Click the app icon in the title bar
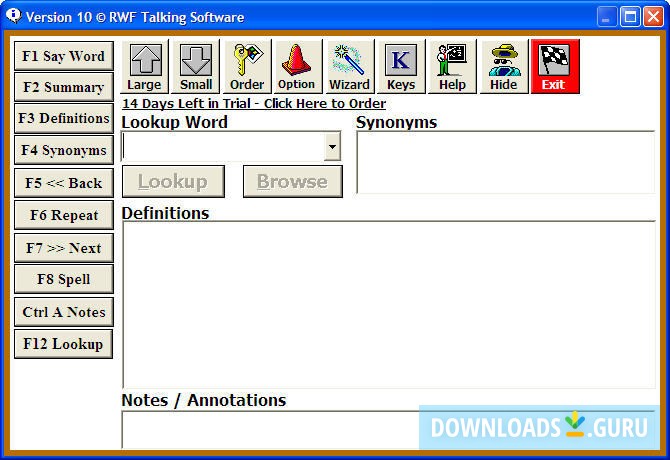 pos(13,16)
